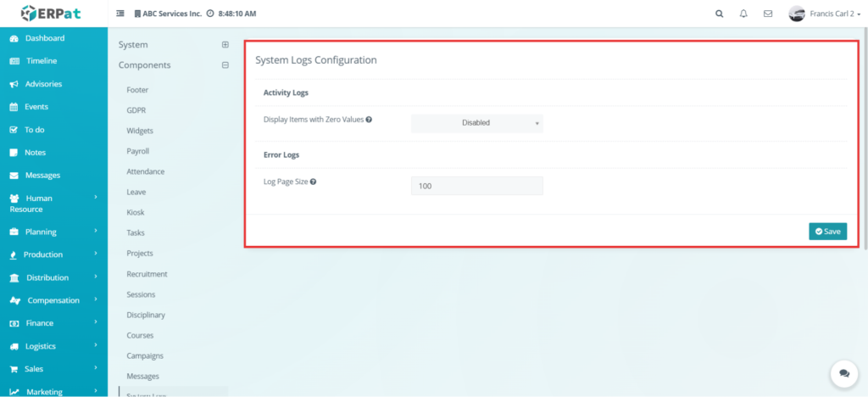Expand the Sales submenu arrow
The height and width of the screenshot is (397, 868).
(x=96, y=367)
